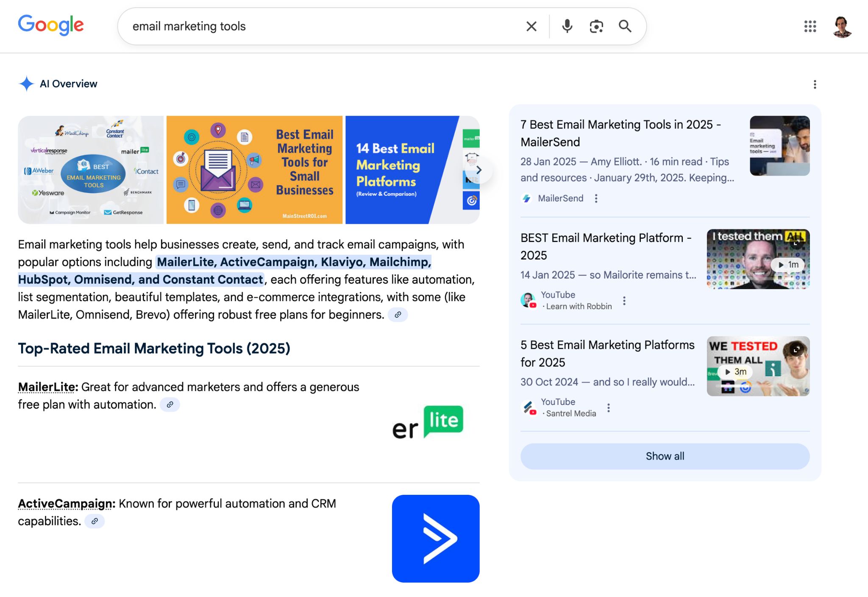
Task: Open the AI Overview three-dot options menu
Action: point(815,84)
